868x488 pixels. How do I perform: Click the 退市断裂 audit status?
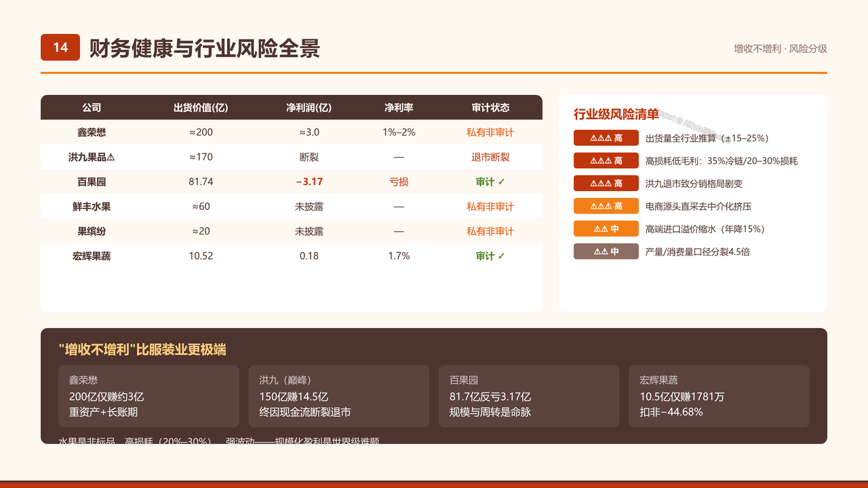(490, 157)
